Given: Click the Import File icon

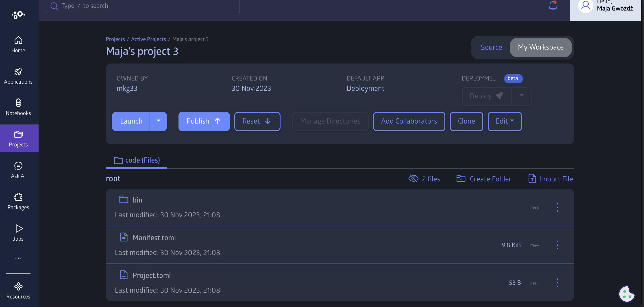Looking at the screenshot, I should (x=532, y=179).
